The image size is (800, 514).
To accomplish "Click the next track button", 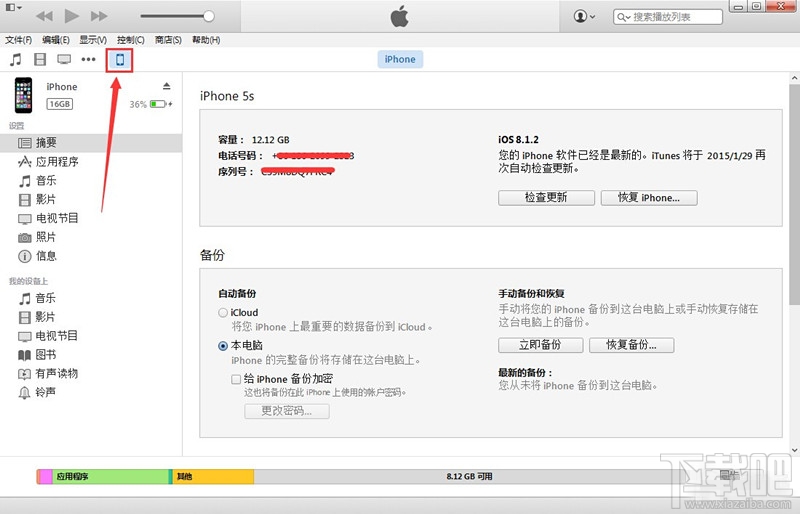I will point(99,16).
